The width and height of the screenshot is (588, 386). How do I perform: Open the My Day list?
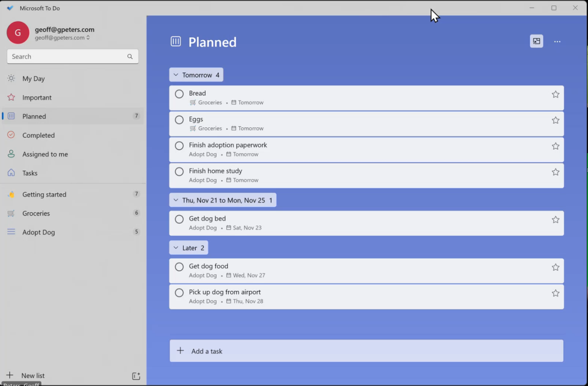33,79
